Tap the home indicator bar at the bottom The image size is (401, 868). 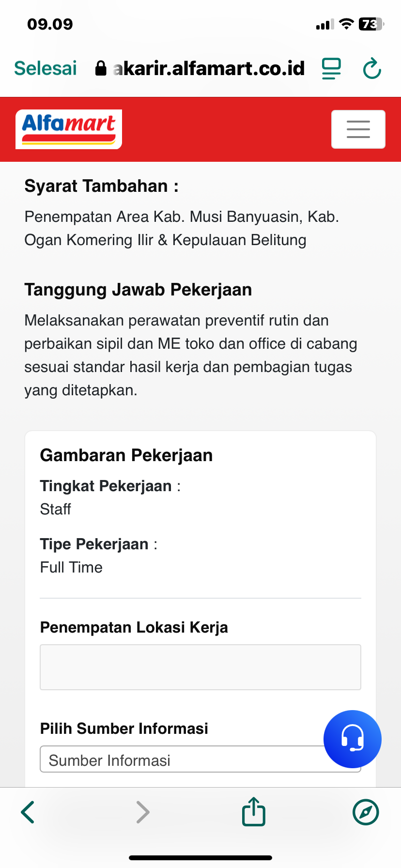200,857
